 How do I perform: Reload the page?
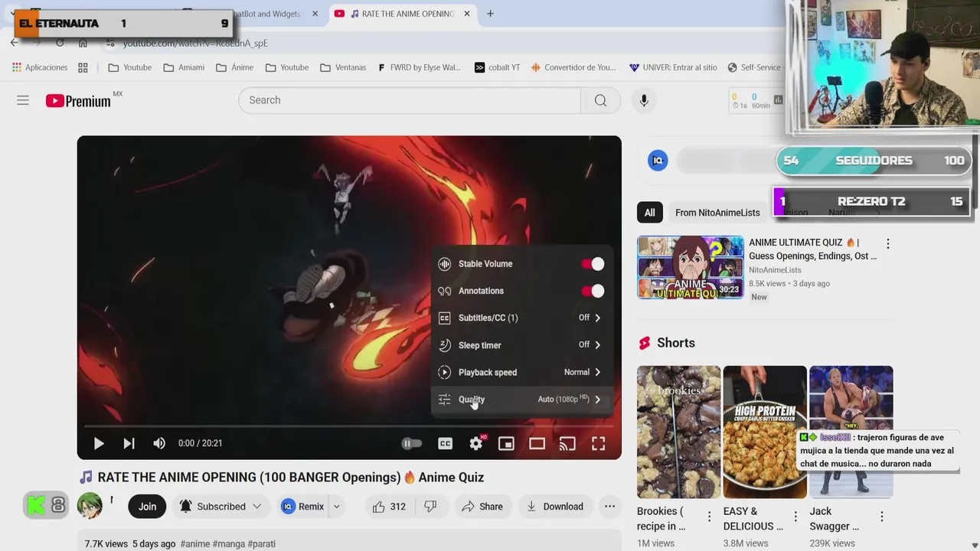pyautogui.click(x=60, y=43)
